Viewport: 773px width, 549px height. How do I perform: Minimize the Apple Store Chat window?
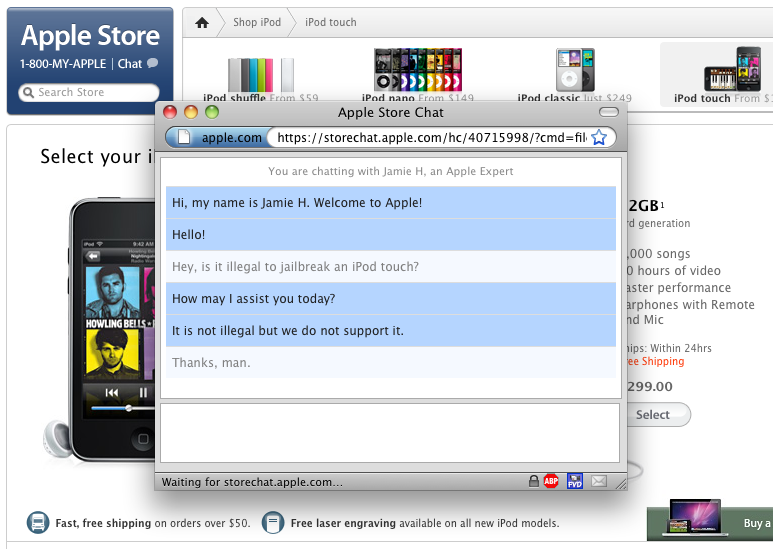(x=191, y=112)
